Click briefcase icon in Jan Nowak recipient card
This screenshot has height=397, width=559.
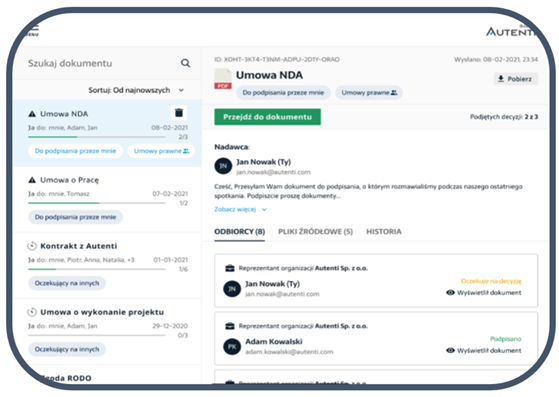(x=230, y=268)
